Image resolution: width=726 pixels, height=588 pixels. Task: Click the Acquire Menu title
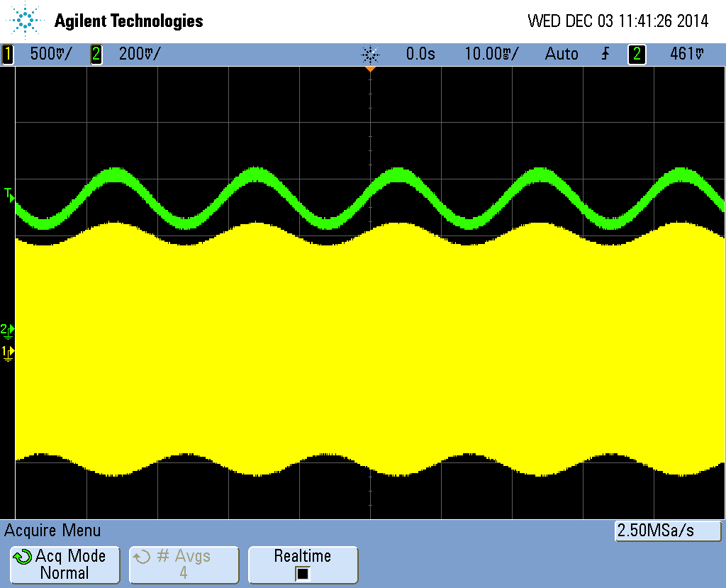52,531
